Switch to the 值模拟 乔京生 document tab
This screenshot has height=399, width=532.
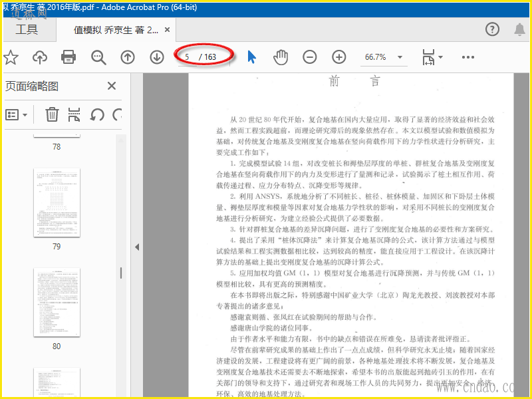(x=116, y=30)
